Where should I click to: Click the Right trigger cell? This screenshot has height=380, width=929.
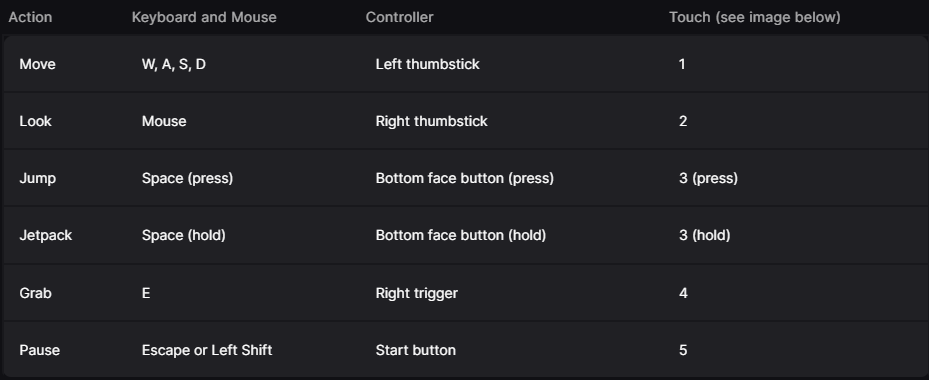(x=417, y=293)
